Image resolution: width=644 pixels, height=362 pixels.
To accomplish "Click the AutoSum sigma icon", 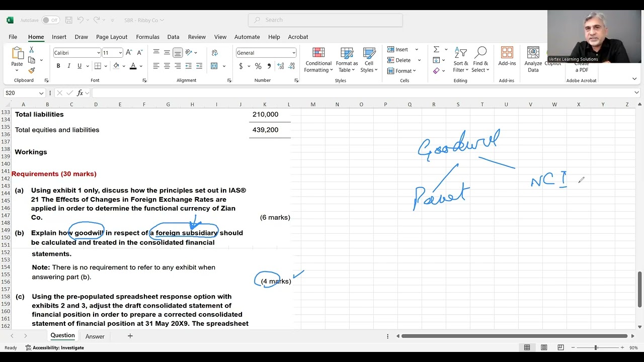I will click(x=436, y=49).
